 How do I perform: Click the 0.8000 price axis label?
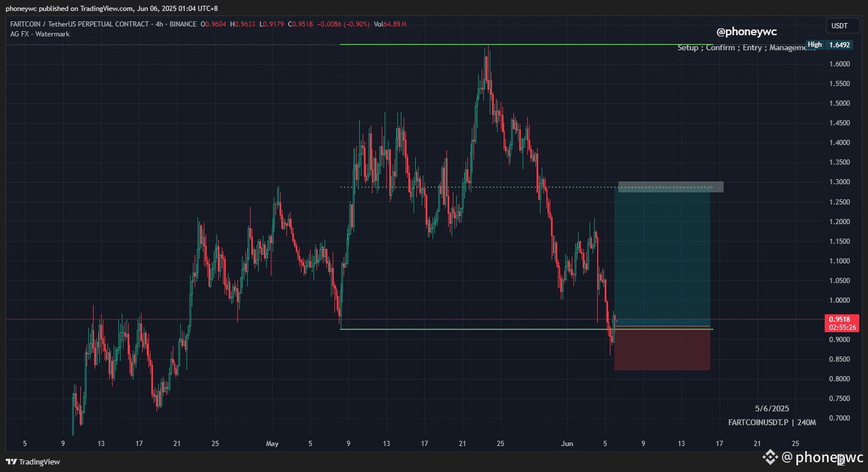(x=840, y=379)
